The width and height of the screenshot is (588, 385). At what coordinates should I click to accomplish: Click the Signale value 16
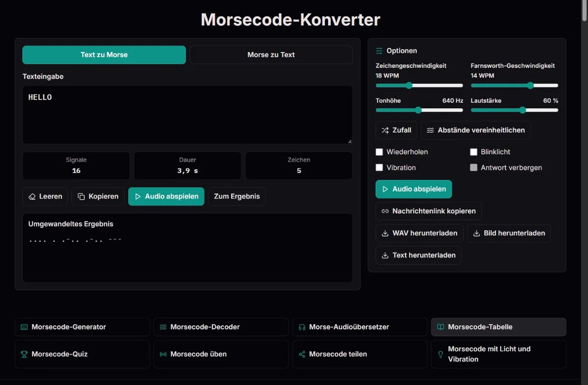point(76,171)
